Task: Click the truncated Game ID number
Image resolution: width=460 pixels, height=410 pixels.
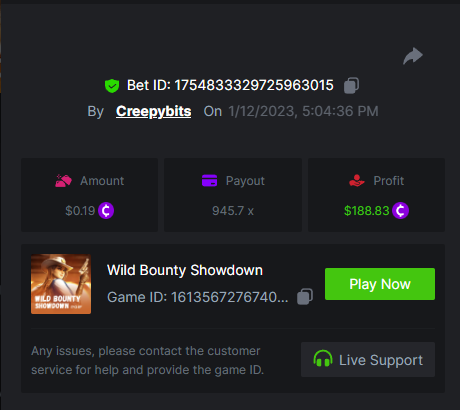Action: point(229,297)
